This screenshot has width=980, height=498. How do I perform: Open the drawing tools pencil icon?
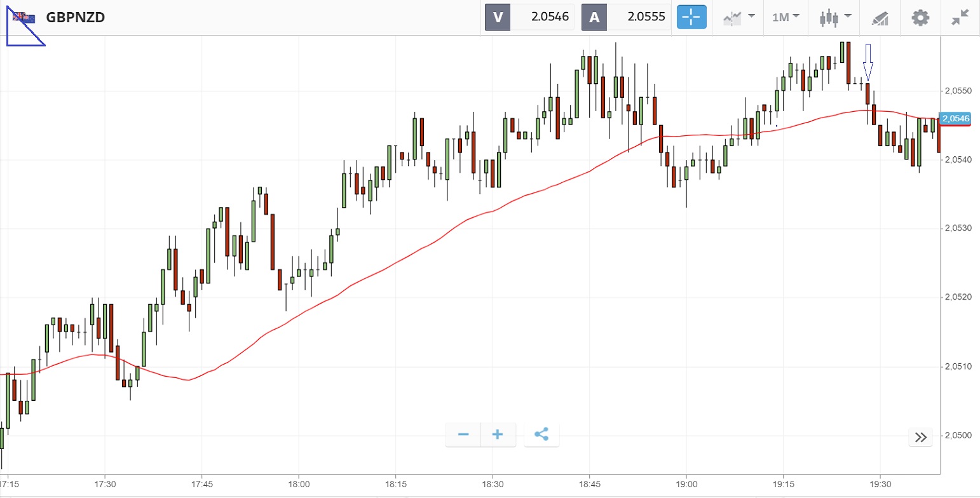880,18
